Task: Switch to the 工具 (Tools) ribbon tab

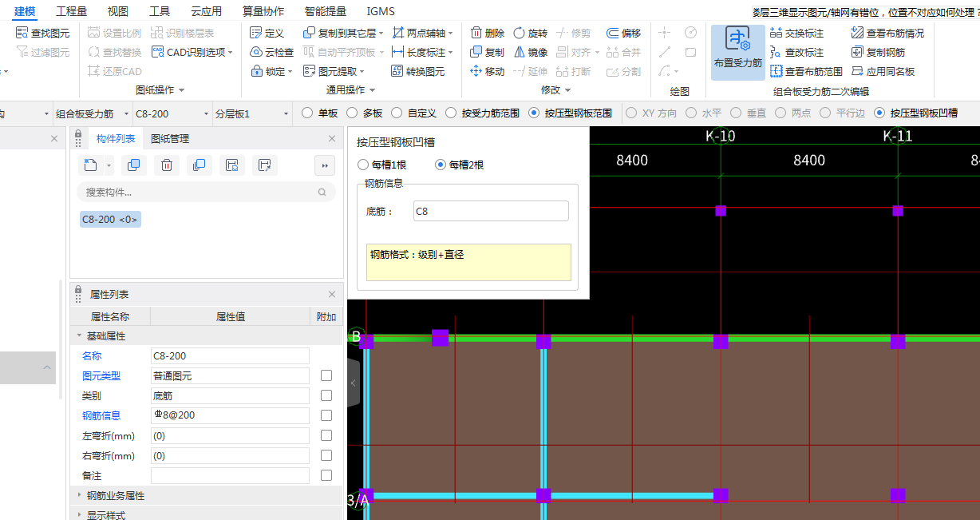Action: click(x=160, y=11)
